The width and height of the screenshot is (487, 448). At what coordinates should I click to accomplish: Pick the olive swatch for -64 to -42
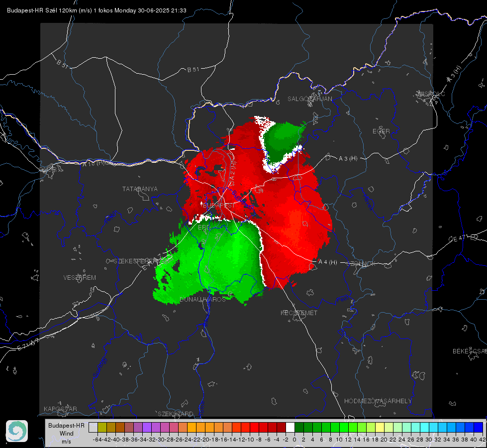[x=102, y=427]
